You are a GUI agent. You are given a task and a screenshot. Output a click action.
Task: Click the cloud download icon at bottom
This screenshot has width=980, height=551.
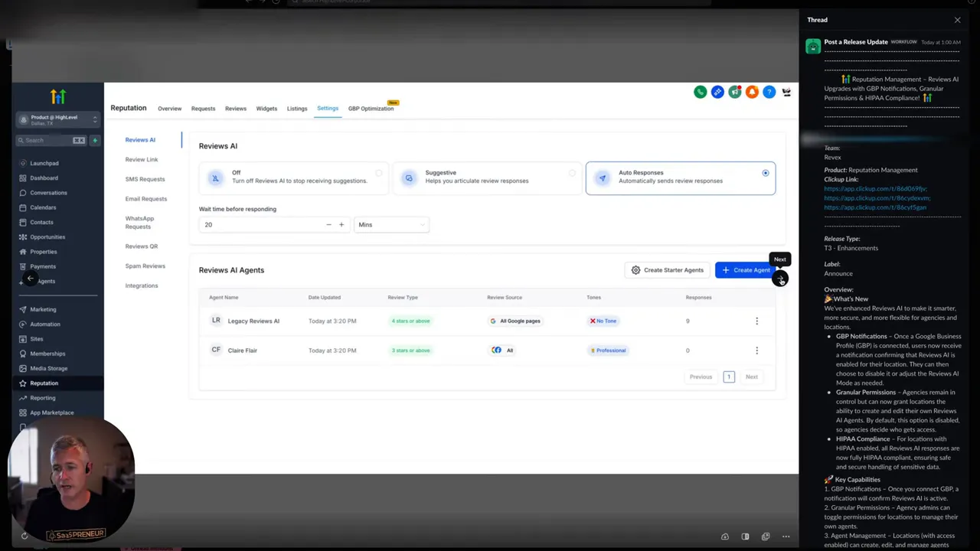pos(725,536)
